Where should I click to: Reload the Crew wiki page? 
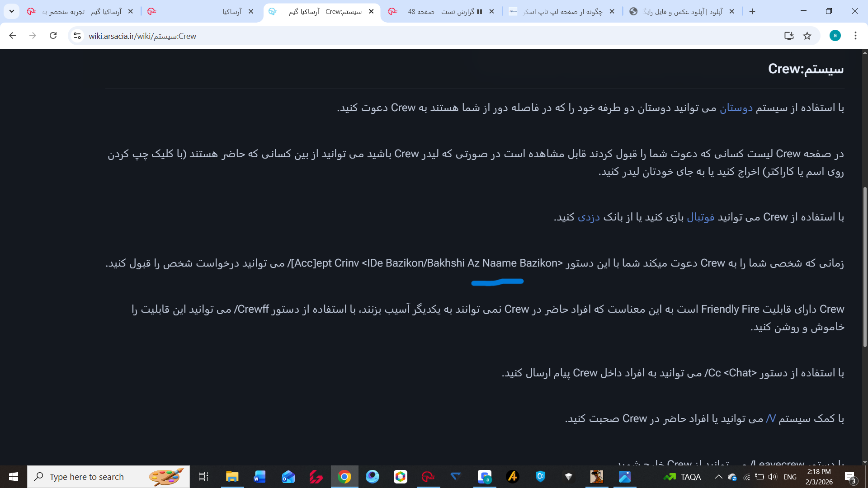(x=53, y=36)
